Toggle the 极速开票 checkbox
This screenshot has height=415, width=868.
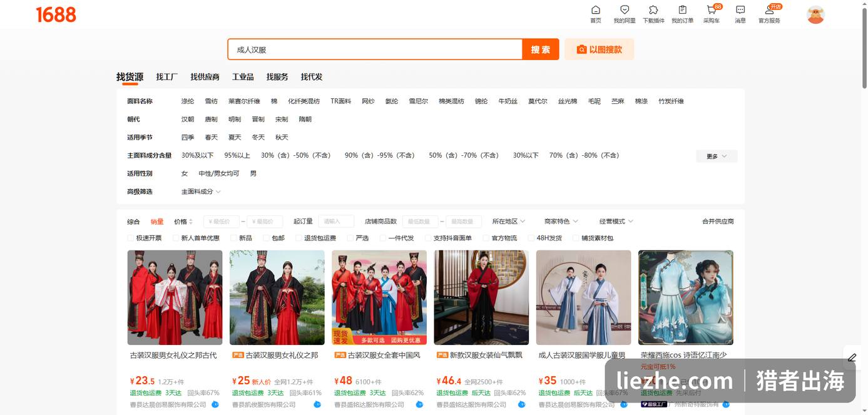[x=131, y=238]
